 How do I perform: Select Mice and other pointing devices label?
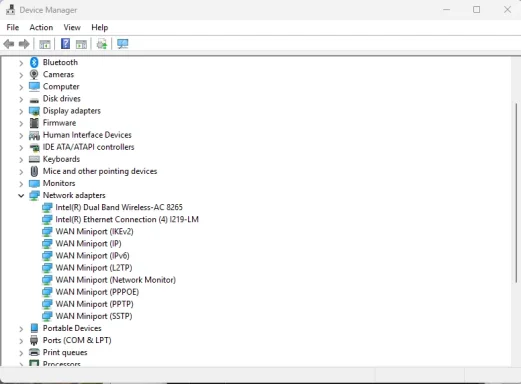[x=100, y=171]
